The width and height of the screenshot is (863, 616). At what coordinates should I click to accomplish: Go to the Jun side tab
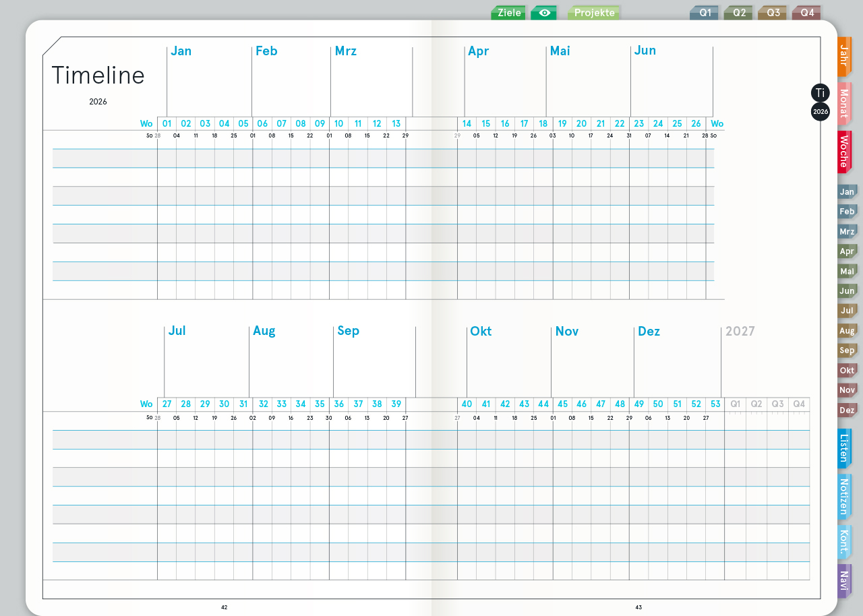click(x=847, y=291)
